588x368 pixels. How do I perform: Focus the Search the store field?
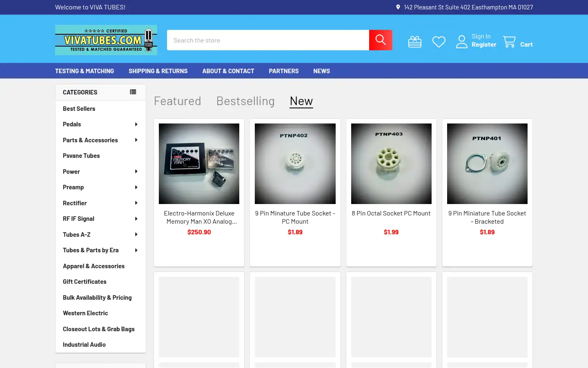pyautogui.click(x=268, y=40)
